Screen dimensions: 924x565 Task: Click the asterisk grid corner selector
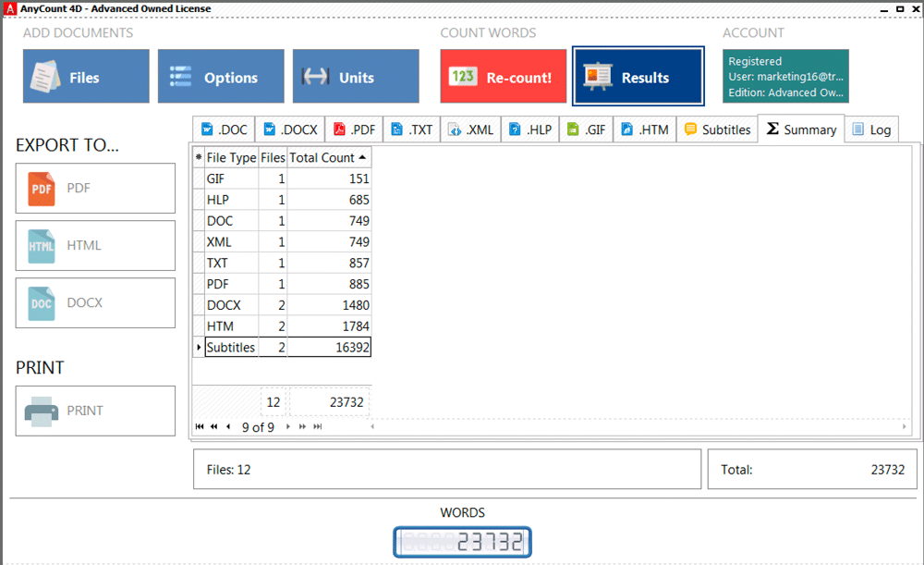pyautogui.click(x=199, y=157)
